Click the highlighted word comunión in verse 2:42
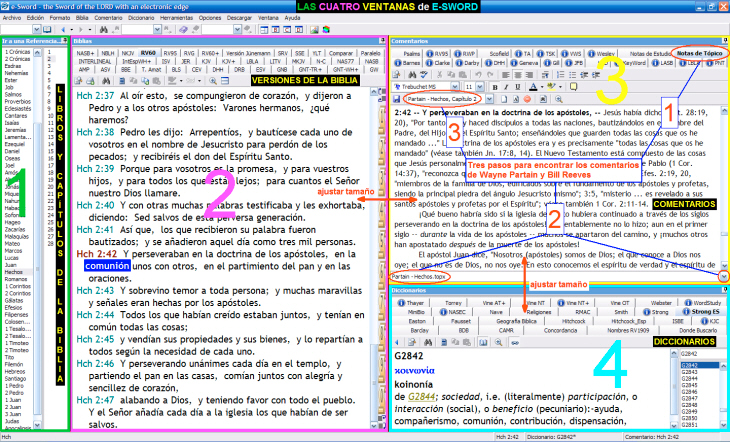Image resolution: width=730 pixels, height=442 pixels. [107, 266]
